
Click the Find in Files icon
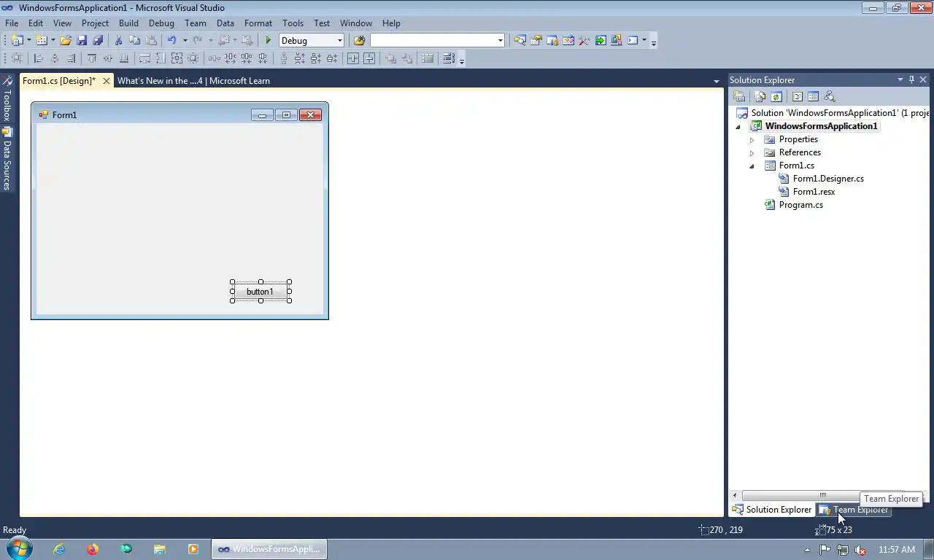(x=359, y=41)
